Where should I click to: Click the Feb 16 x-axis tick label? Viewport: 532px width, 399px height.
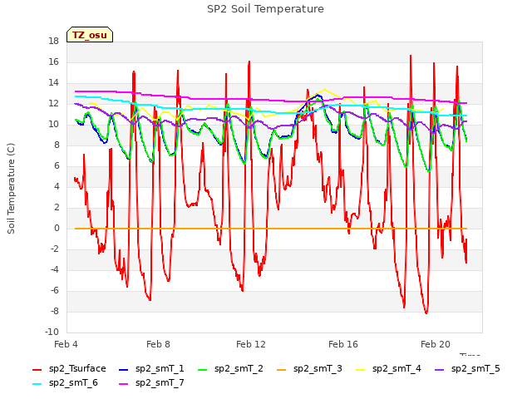tap(343, 344)
